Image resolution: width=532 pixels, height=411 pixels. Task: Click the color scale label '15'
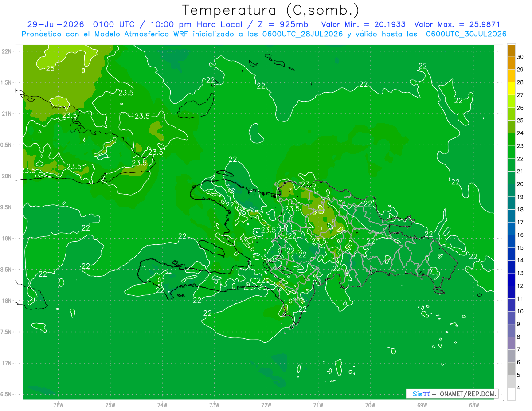[x=520, y=248]
